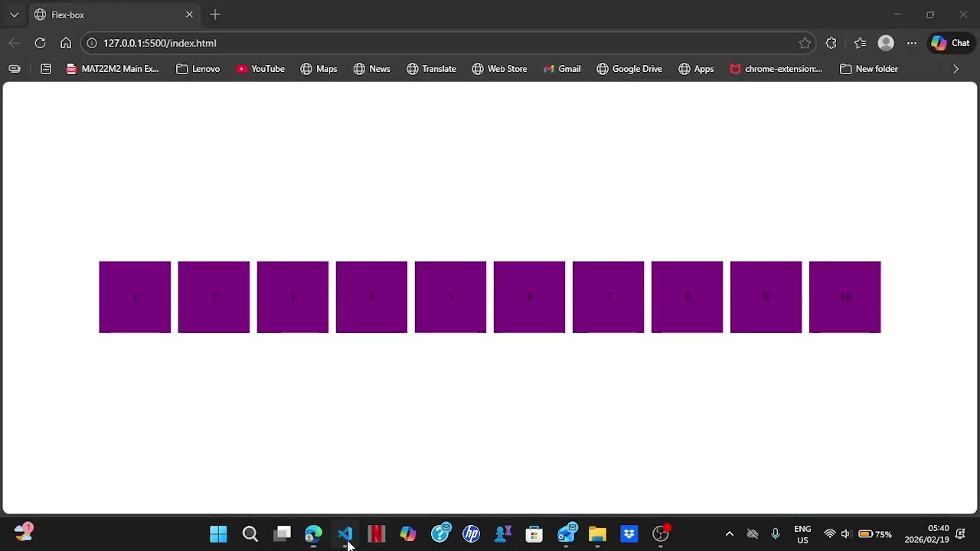Screen dimensions: 980x551
Task: Open the Apps bookmark
Action: (696, 69)
